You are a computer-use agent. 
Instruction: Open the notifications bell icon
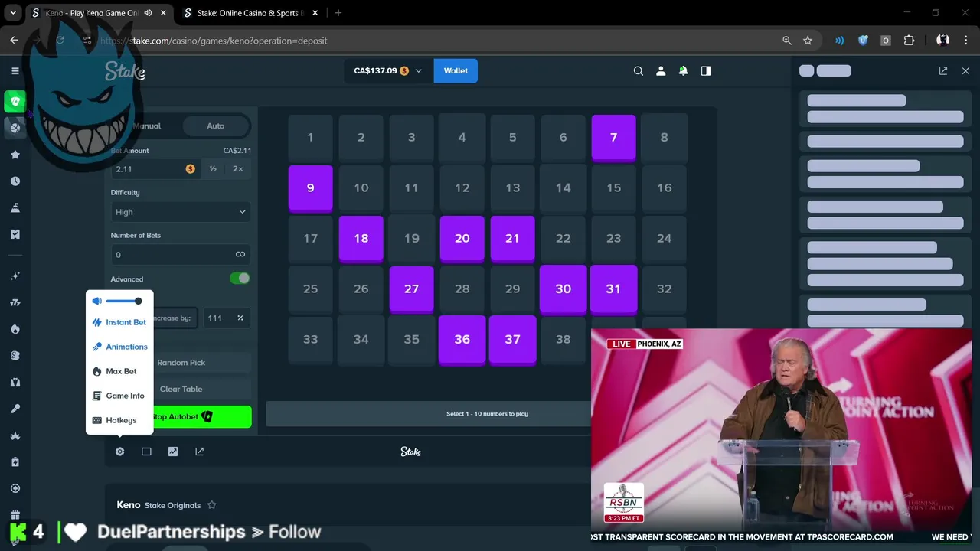click(683, 70)
